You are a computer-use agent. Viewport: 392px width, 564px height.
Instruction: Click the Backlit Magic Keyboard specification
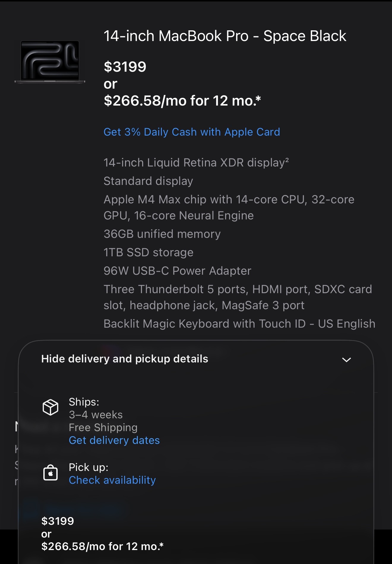239,324
